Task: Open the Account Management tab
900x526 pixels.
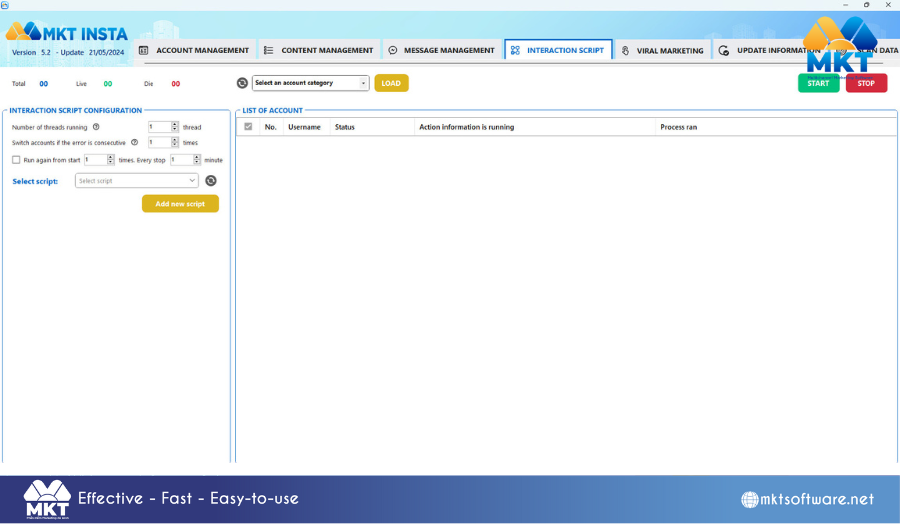Action: pyautogui.click(x=194, y=50)
